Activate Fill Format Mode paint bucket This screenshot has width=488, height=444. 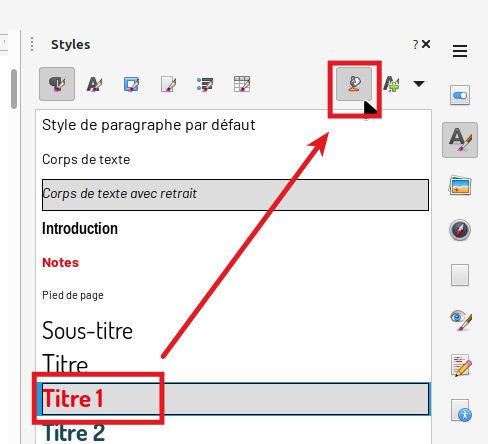pyautogui.click(x=354, y=84)
